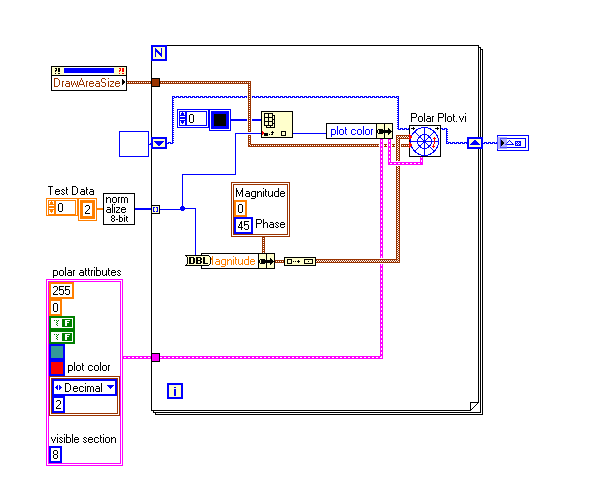The width and height of the screenshot is (611, 490).
Task: Click the DBL conversion node
Action: coord(199,260)
